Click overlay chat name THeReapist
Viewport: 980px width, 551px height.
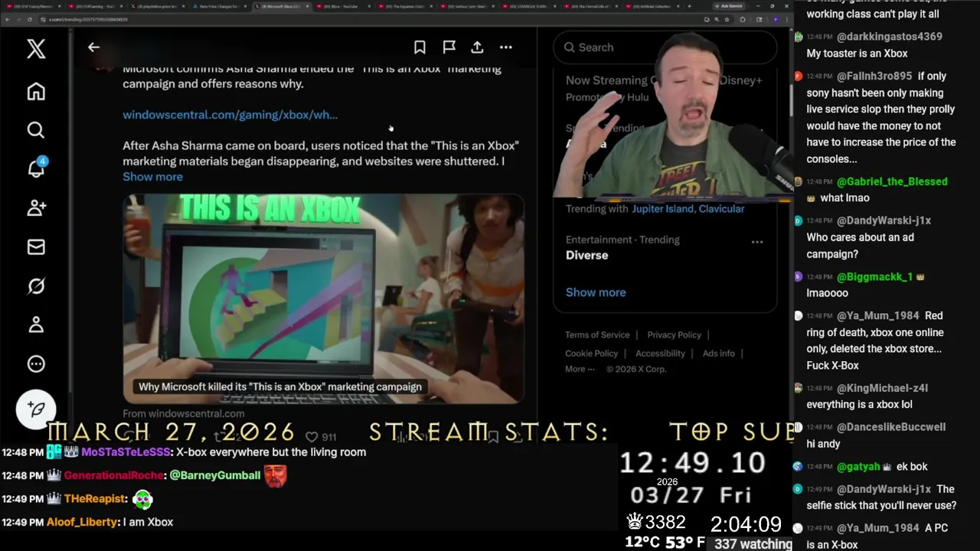tap(95, 499)
